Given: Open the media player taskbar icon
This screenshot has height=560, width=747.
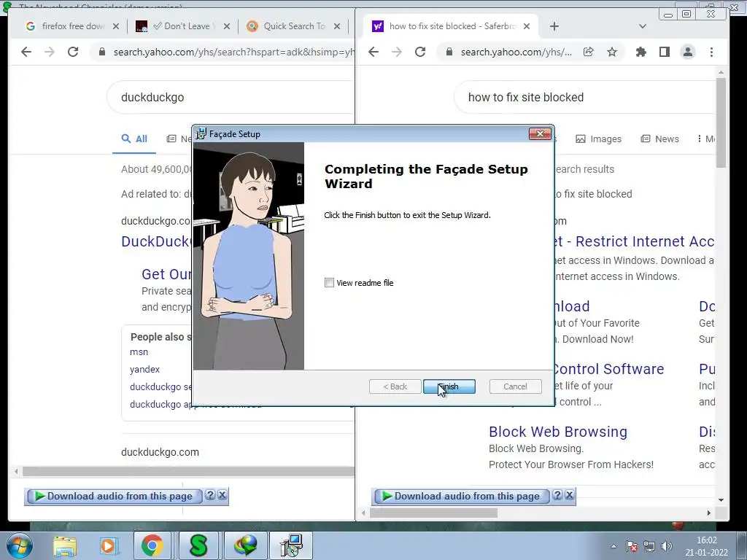Looking at the screenshot, I should click(x=108, y=545).
